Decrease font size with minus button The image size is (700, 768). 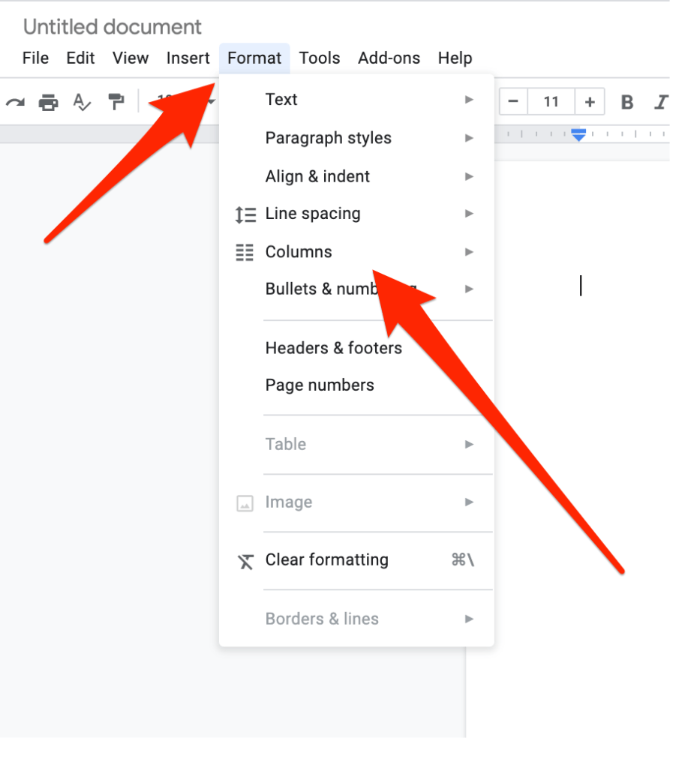pyautogui.click(x=513, y=102)
